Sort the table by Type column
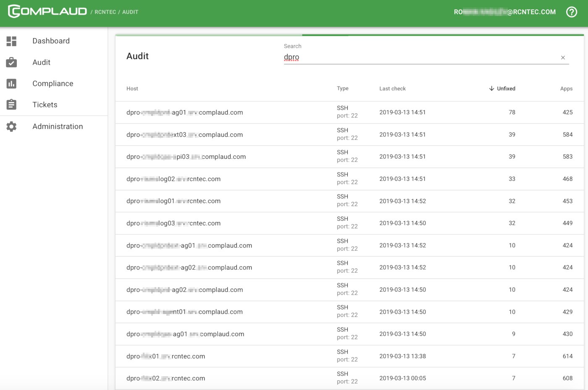Screen dimensions: 588x390 (342, 89)
